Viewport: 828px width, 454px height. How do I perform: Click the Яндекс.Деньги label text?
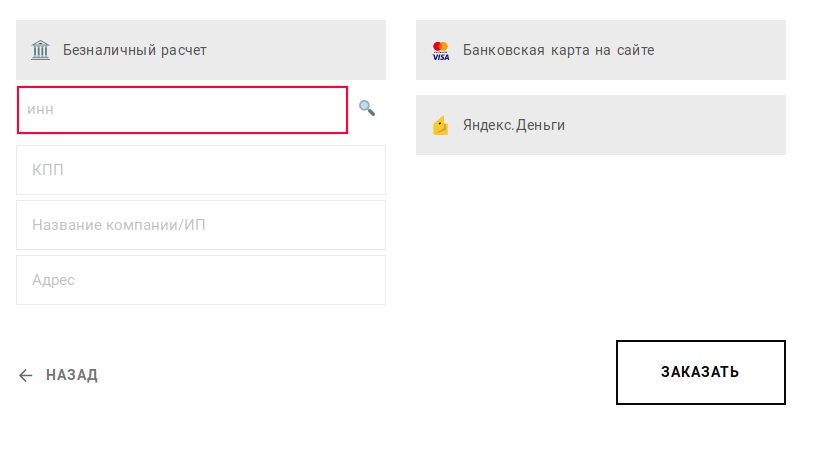(514, 125)
